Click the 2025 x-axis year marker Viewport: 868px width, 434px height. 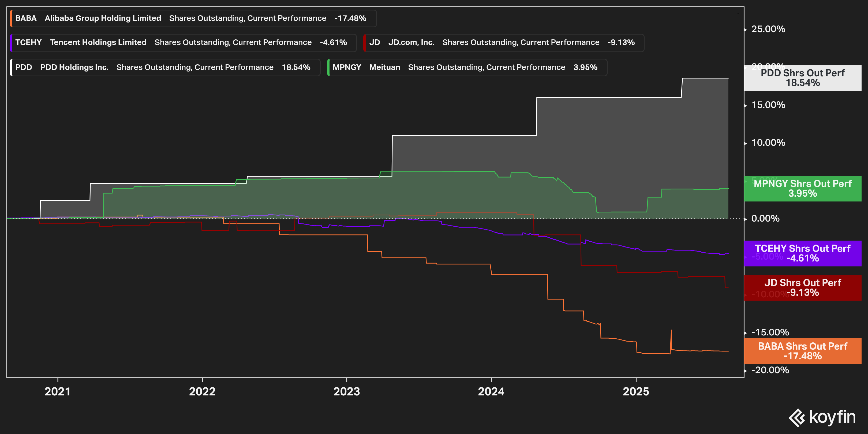click(635, 392)
